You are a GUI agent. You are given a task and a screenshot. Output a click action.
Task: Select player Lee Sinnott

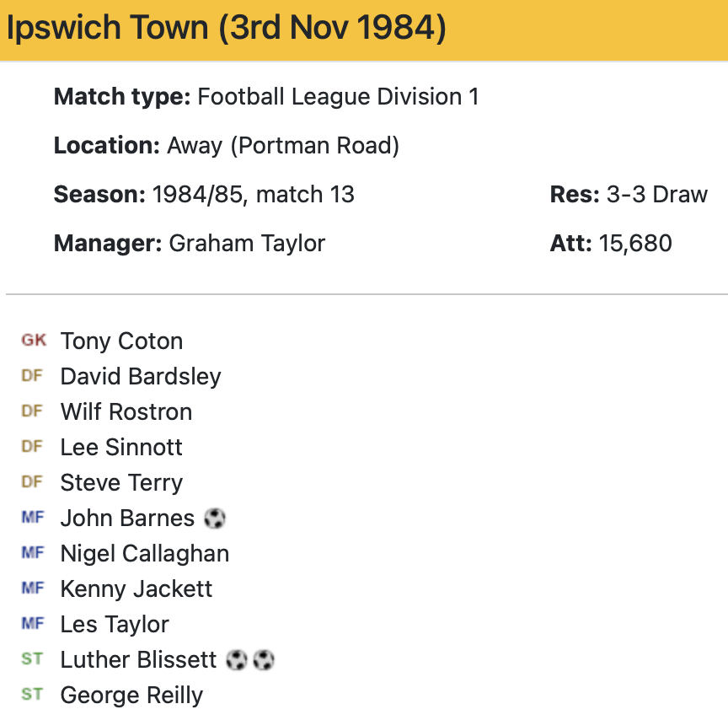pos(121,448)
